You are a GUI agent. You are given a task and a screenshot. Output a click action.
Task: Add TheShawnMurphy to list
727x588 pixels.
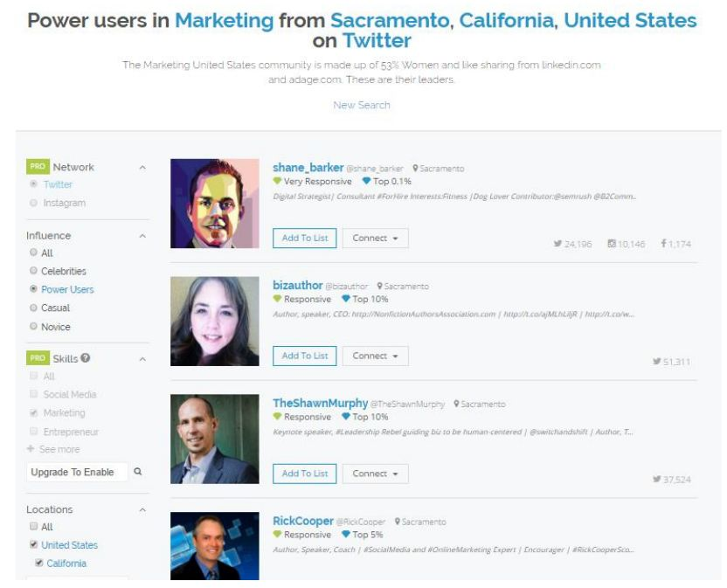tap(305, 474)
